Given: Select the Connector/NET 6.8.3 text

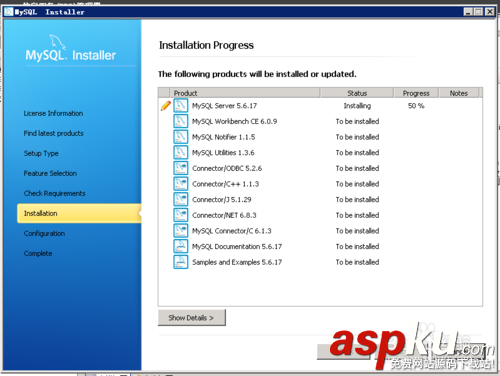Looking at the screenshot, I should [x=224, y=215].
